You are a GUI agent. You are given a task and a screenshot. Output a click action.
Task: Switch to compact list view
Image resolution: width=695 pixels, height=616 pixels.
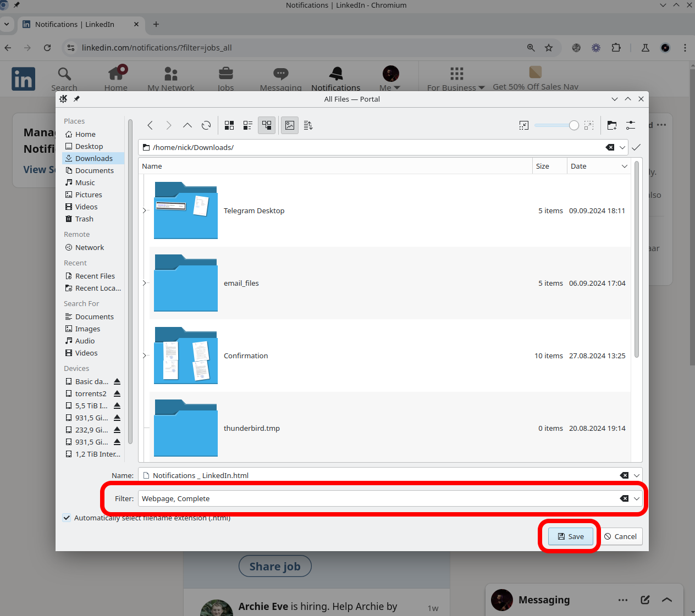[x=248, y=125]
